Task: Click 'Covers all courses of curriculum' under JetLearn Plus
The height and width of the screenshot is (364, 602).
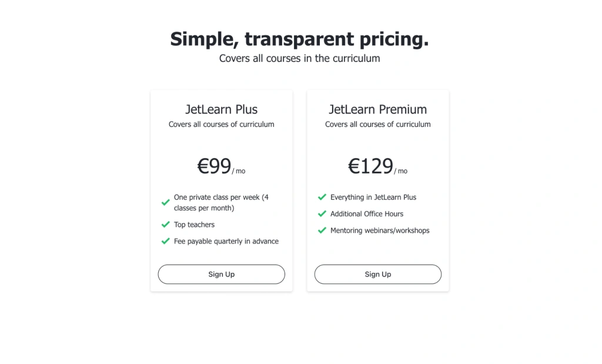Action: tap(221, 124)
